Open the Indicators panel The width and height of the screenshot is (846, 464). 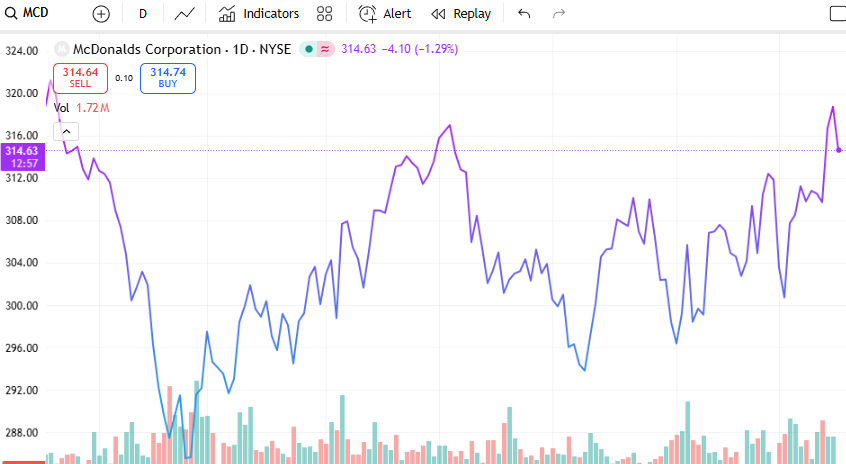258,14
